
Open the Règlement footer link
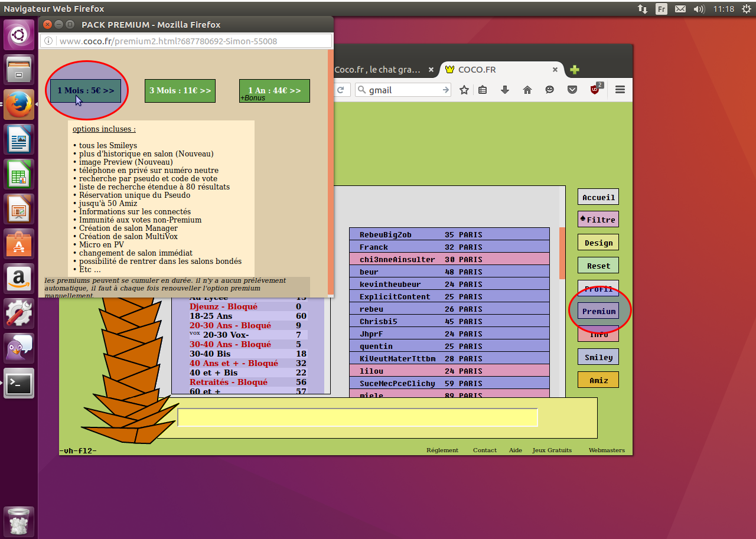pos(442,450)
